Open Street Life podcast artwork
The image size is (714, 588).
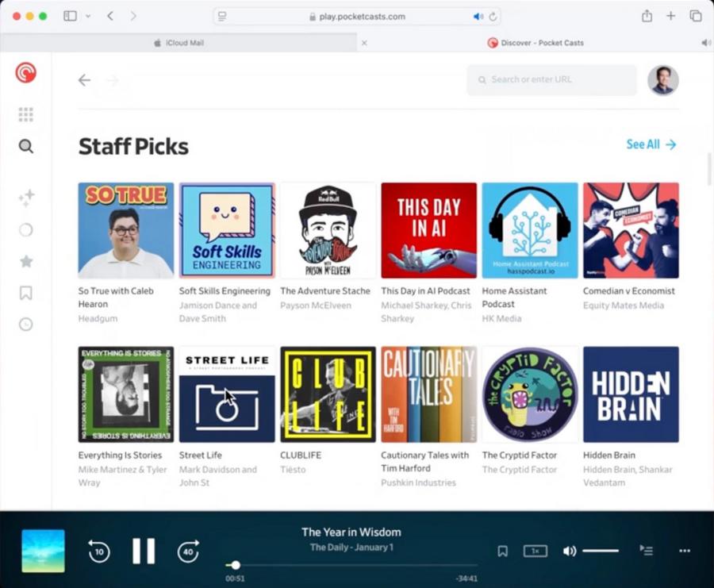tap(227, 394)
